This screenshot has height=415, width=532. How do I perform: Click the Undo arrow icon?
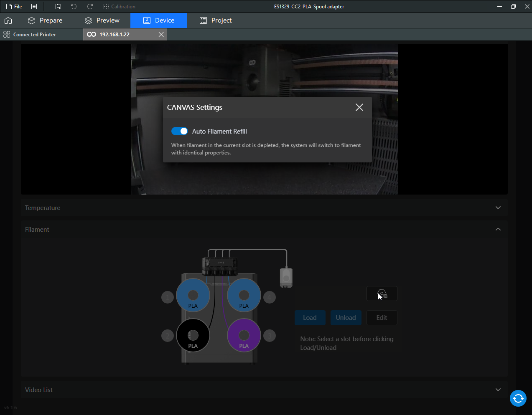click(74, 7)
